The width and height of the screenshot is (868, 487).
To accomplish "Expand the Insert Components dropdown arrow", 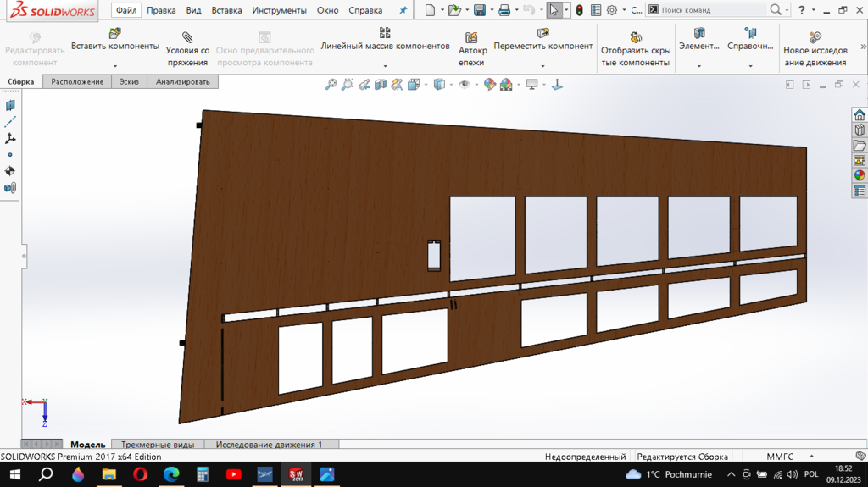I will (x=114, y=66).
